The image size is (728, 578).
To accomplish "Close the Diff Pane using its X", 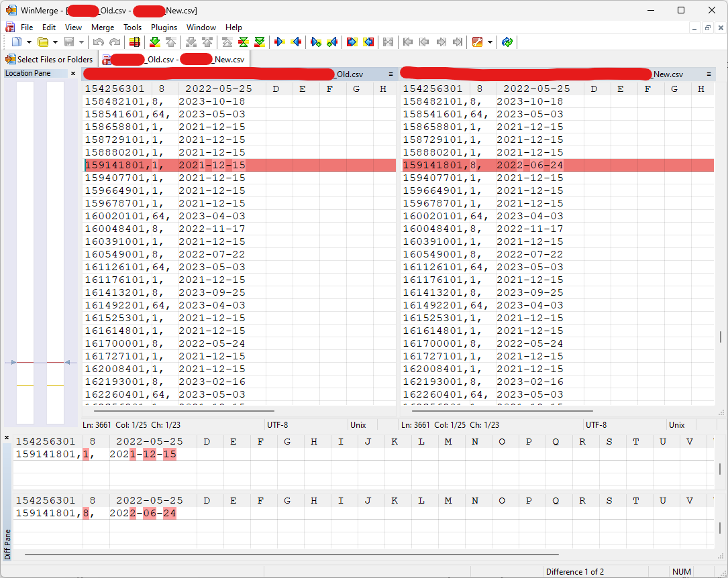I will pos(7,438).
